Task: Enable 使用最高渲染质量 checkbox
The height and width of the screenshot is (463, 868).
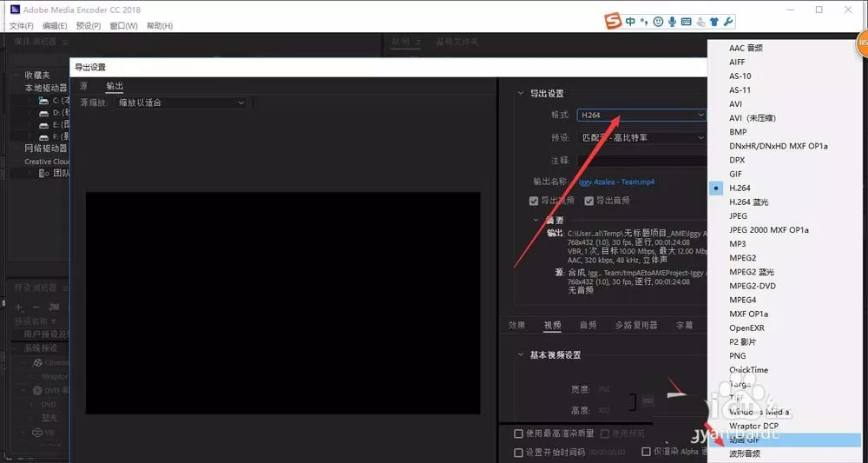Action: [519, 433]
